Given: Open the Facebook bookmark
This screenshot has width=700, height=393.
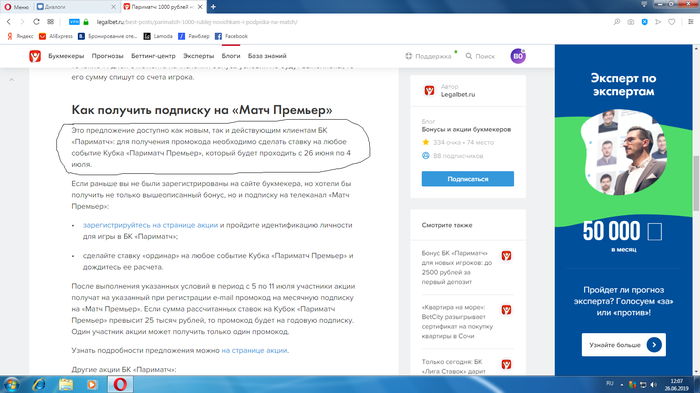Looking at the screenshot, I should (231, 36).
